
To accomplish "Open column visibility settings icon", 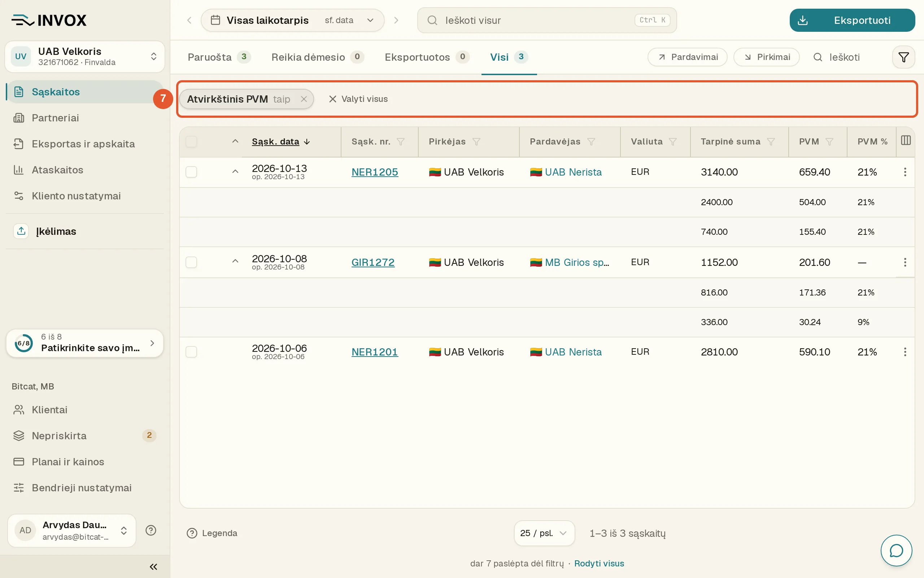I will (x=906, y=141).
